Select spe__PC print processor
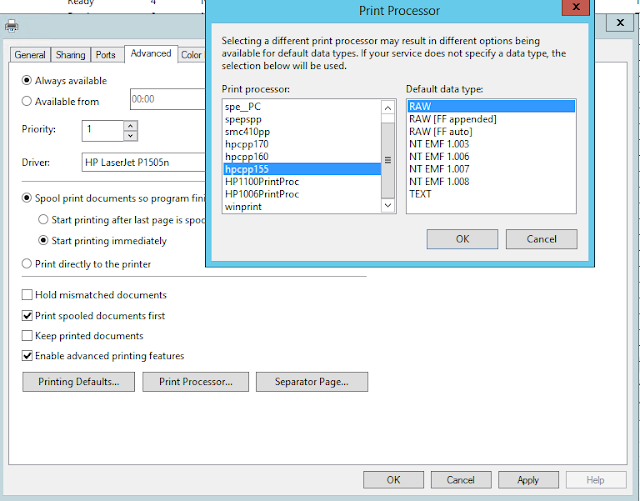Screen dimensions: 640x501 [x=302, y=107]
